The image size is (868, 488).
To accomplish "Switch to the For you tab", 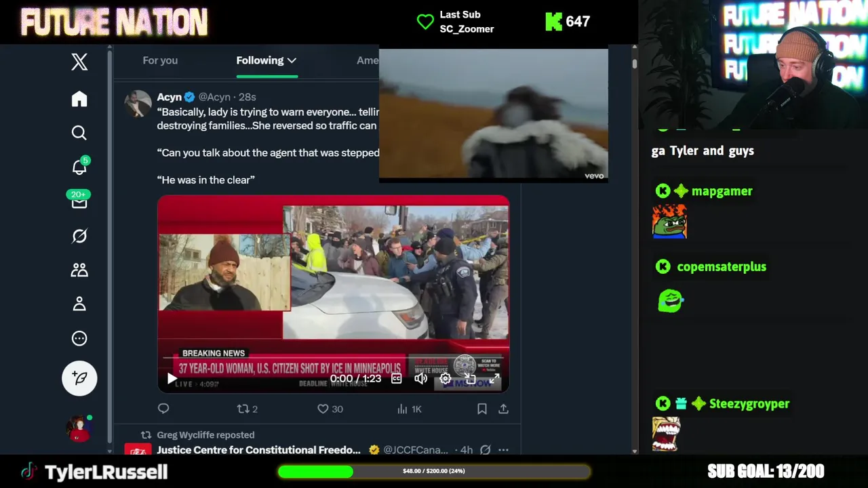I will point(160,60).
